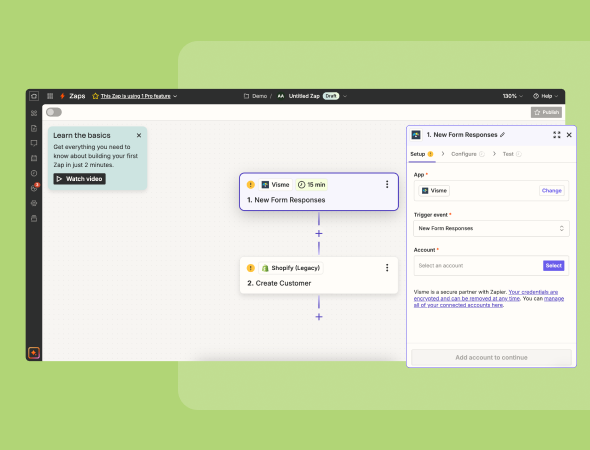
Task: Switch to the Configure tab
Action: pyautogui.click(x=468, y=154)
